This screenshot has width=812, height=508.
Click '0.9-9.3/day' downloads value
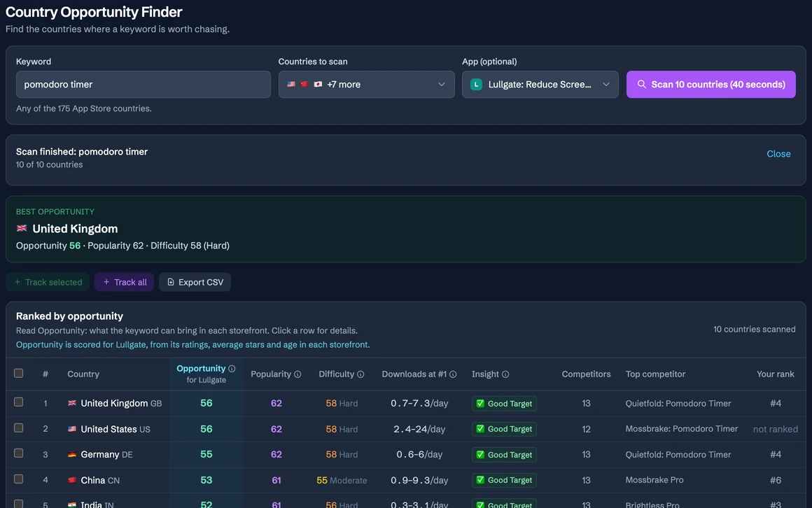point(419,480)
